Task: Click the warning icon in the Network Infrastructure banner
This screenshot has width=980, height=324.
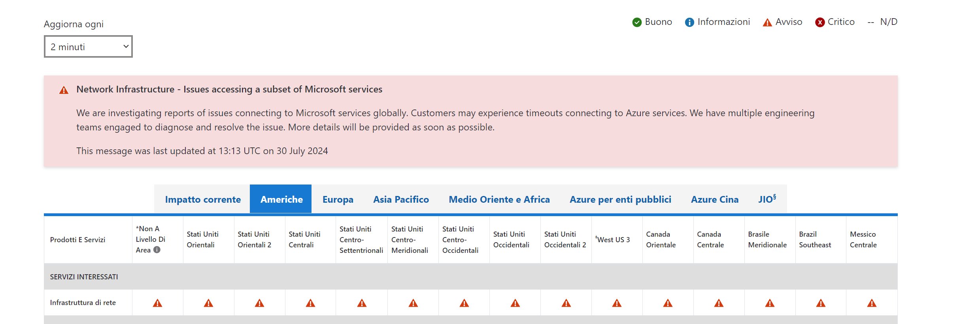Action: 64,90
